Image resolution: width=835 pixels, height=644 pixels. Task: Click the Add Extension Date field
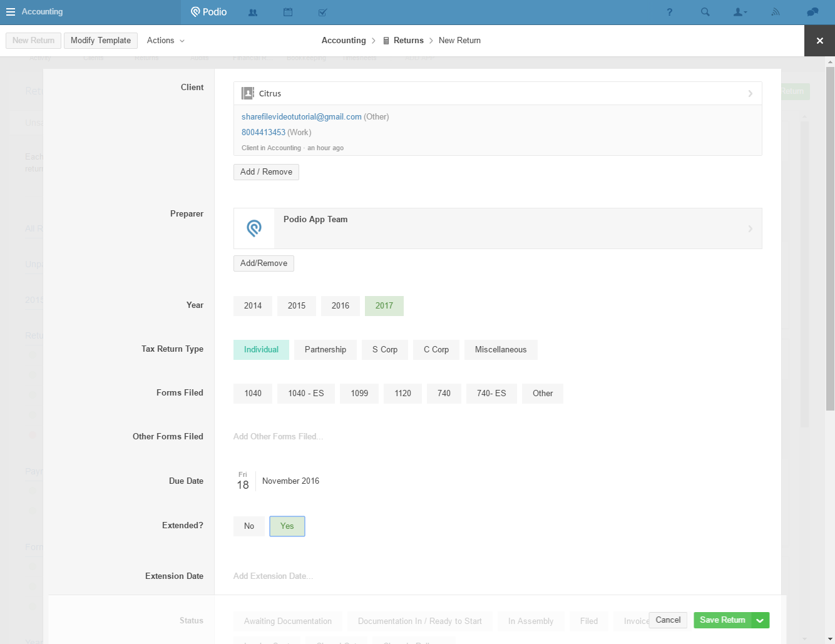pyautogui.click(x=273, y=576)
